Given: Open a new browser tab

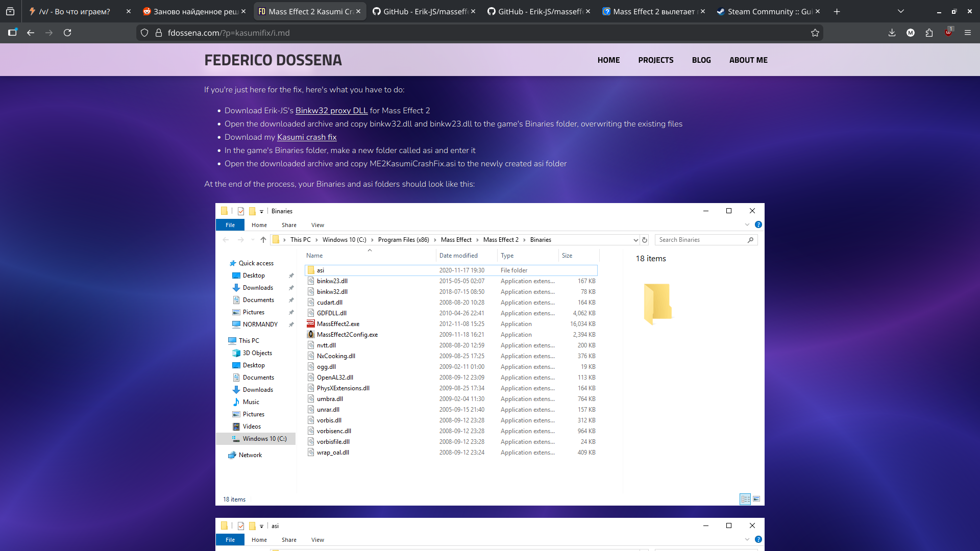Looking at the screenshot, I should click(x=837, y=11).
